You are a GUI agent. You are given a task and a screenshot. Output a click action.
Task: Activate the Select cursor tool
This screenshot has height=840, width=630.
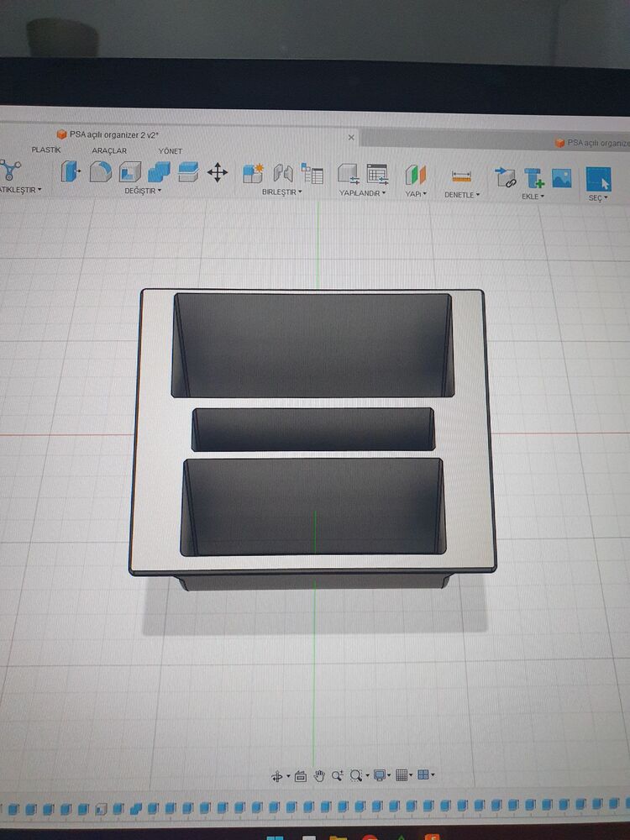coord(598,179)
